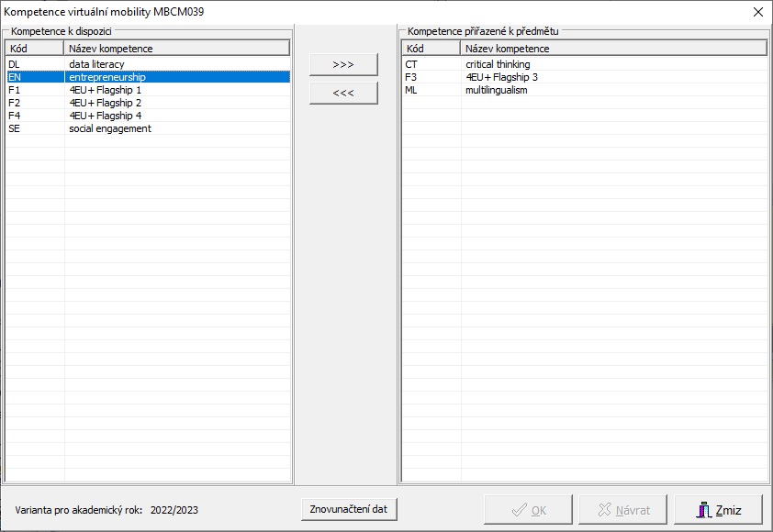Pick 4EU+ Flagship 1 in available competences
773x532 pixels.
pyautogui.click(x=105, y=90)
